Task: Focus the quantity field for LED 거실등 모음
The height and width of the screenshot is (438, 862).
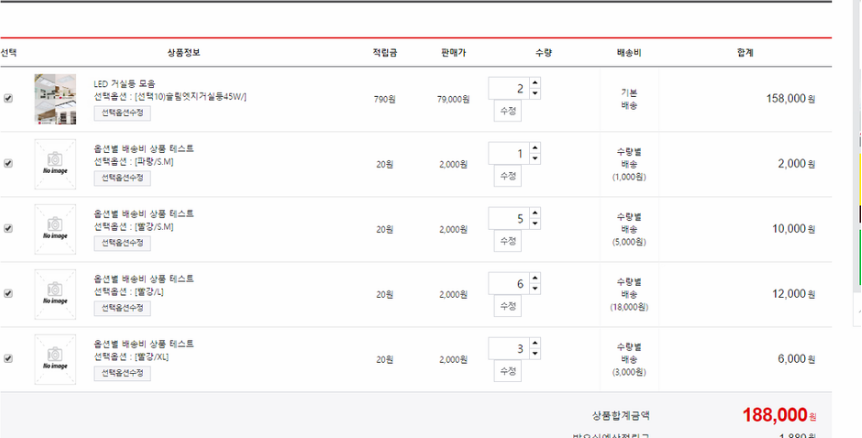Action: click(508, 89)
